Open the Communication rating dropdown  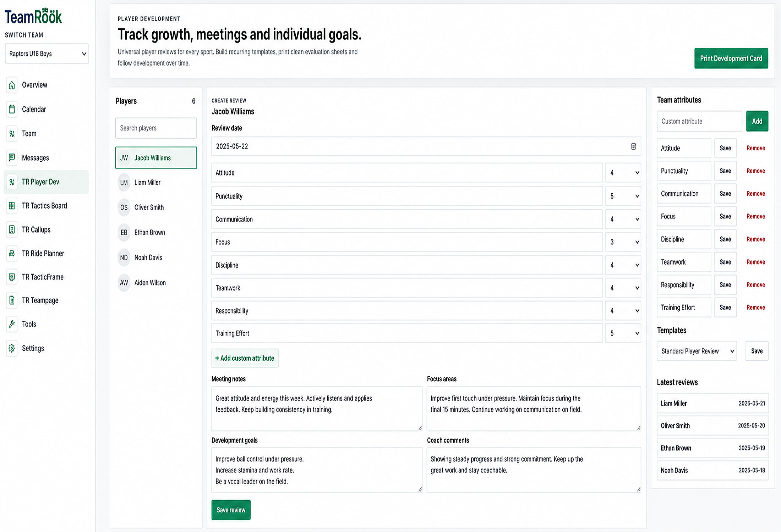(x=623, y=219)
